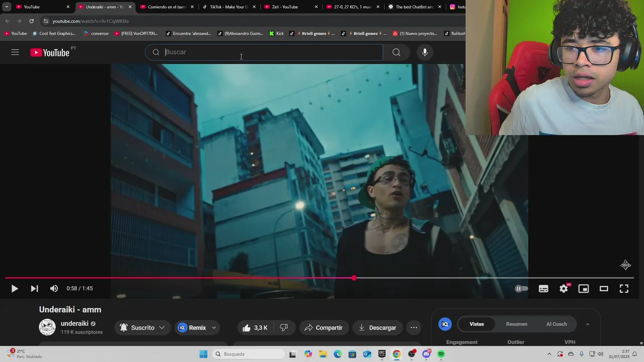644x362 pixels.
Task: Select the AI Coach tab
Action: point(556,324)
